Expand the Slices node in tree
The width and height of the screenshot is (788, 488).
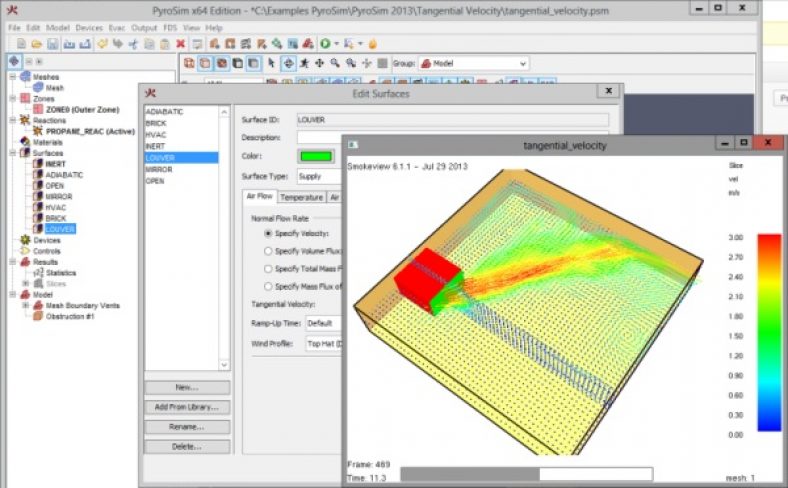25,283
